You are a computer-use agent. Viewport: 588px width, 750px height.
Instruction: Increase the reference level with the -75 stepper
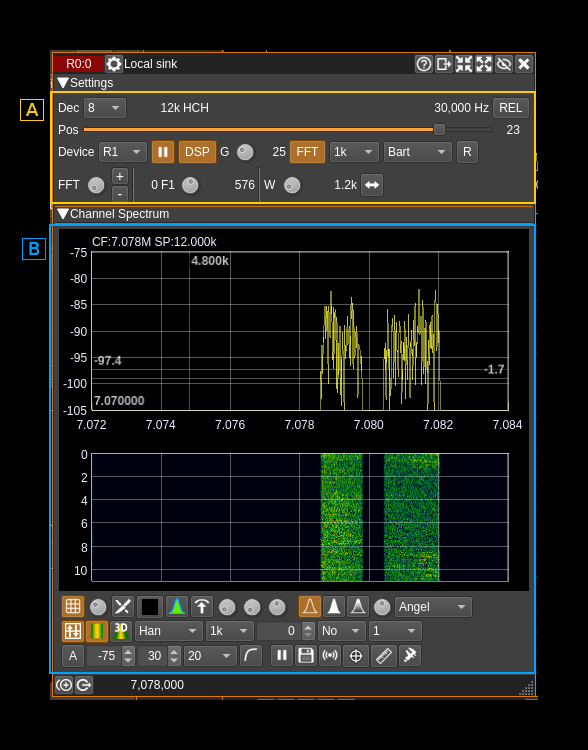pyautogui.click(x=128, y=651)
